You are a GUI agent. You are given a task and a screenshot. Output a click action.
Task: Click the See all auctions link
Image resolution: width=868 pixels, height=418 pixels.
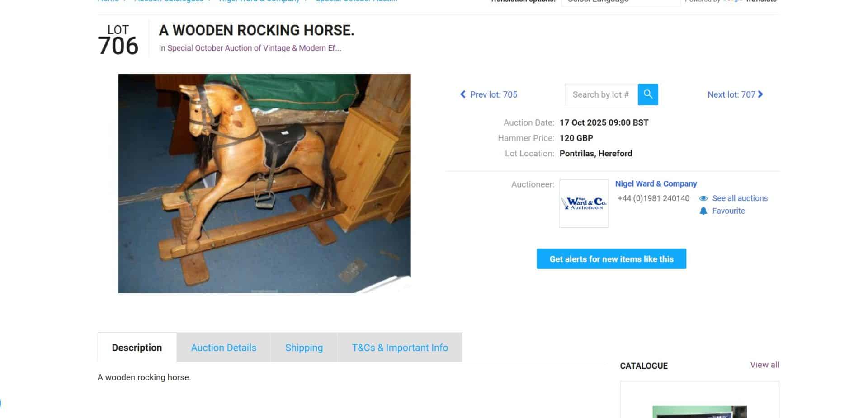740,198
